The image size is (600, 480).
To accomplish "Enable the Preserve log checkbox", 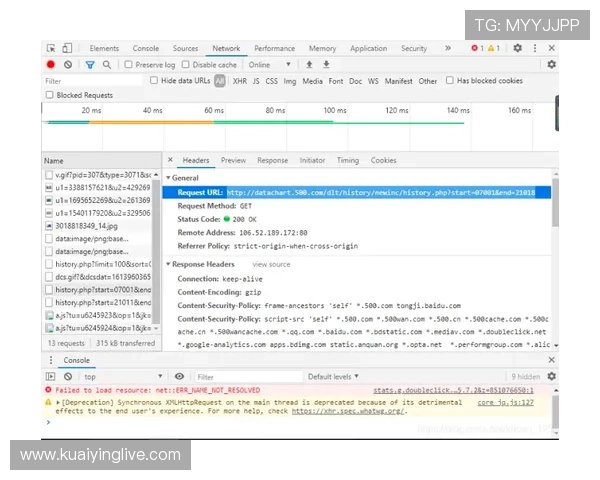I will 129,65.
